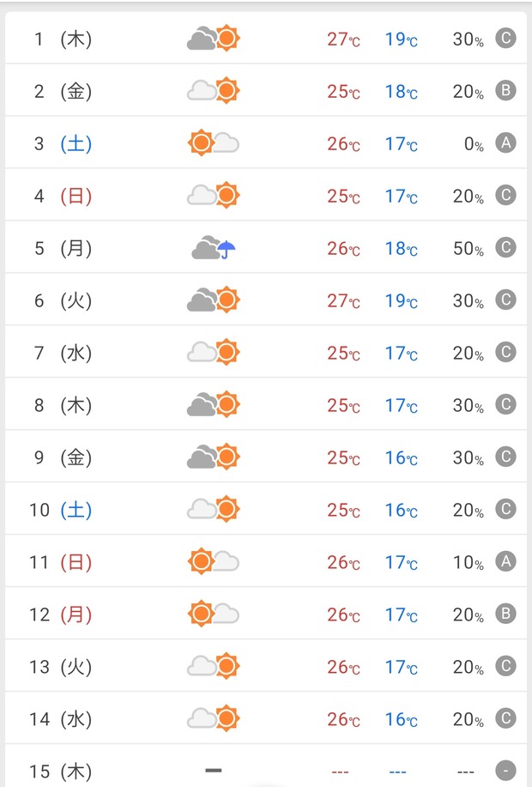Click the reliability A badge on day 3
Image resolution: width=532 pixels, height=787 pixels.
coord(505,143)
